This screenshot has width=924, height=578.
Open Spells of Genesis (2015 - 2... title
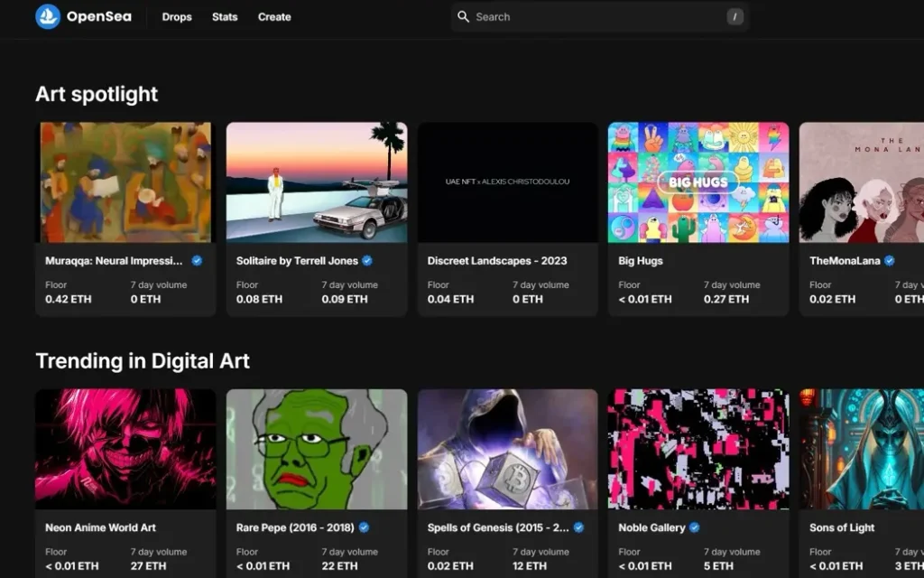point(498,527)
